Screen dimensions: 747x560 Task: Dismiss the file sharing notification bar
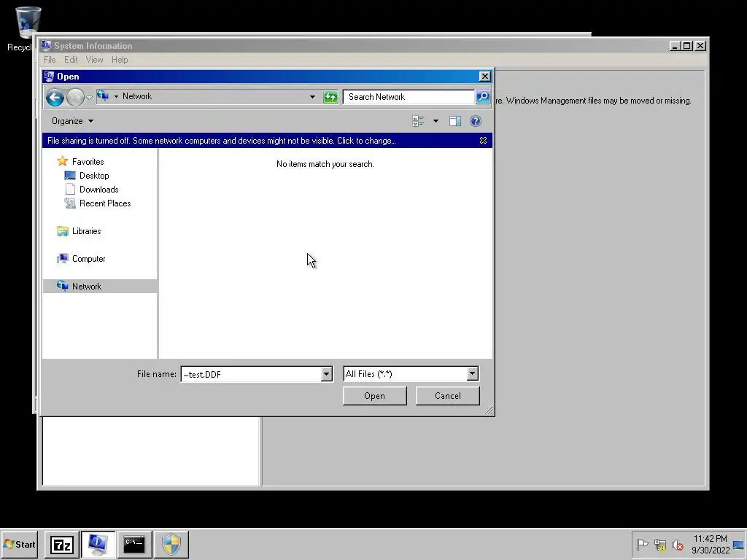pyautogui.click(x=483, y=141)
